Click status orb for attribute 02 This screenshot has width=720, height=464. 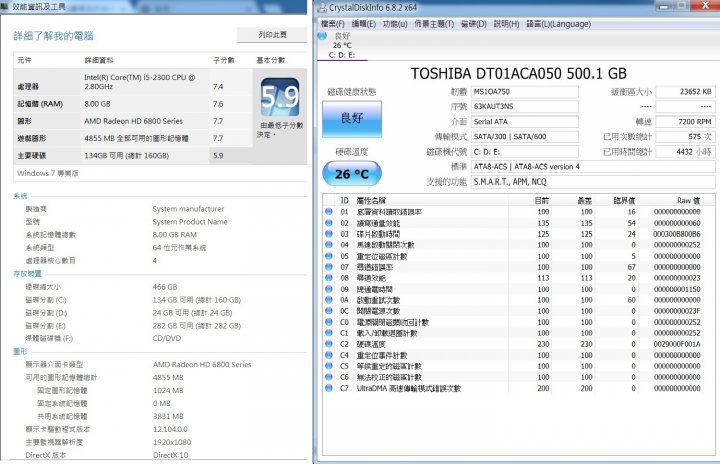(x=329, y=223)
